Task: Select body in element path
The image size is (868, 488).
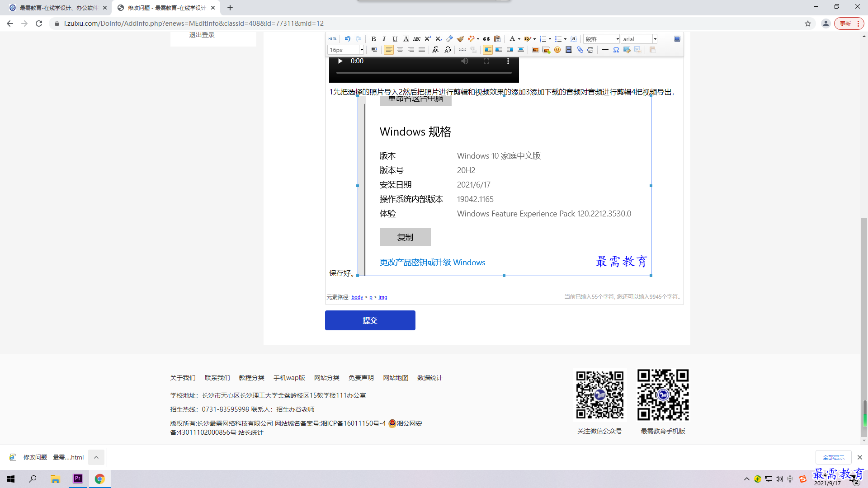Action: click(x=357, y=297)
